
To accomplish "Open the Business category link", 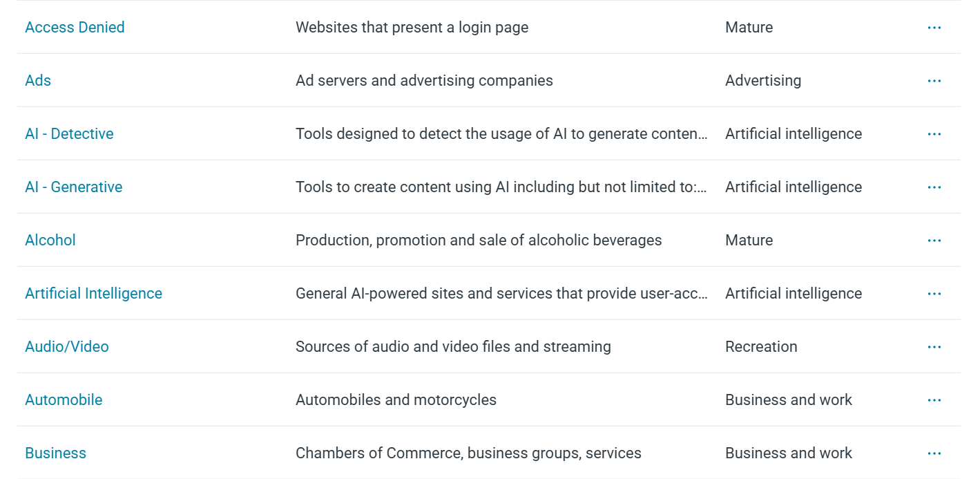I will click(x=55, y=453).
